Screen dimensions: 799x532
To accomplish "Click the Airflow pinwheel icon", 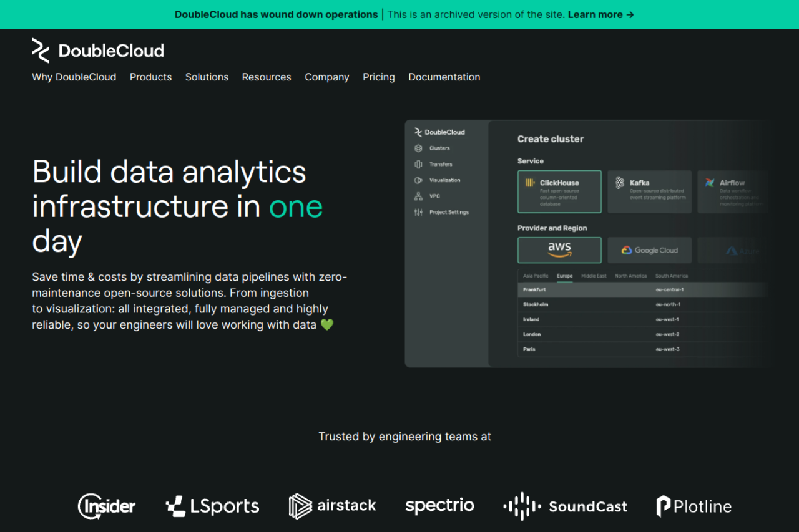I will tap(710, 183).
